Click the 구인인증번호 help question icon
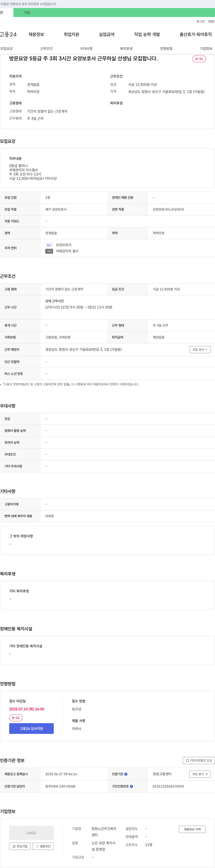 click(131, 786)
